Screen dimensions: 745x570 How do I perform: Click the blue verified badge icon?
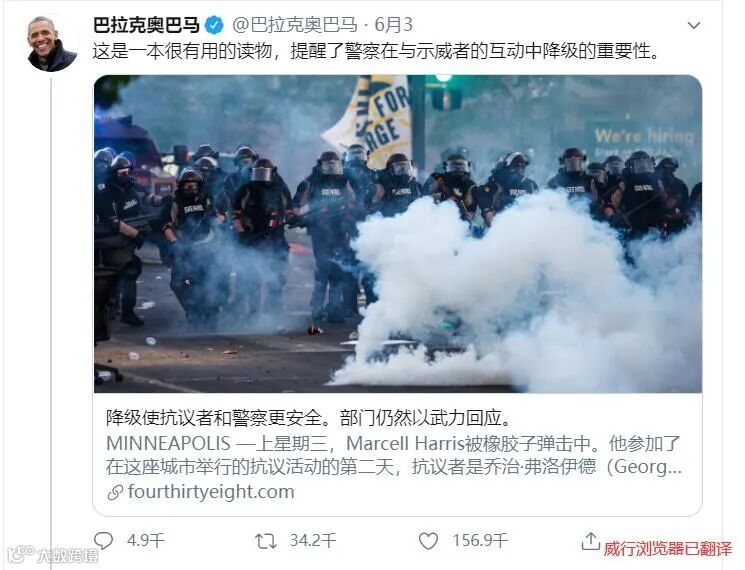tap(214, 25)
